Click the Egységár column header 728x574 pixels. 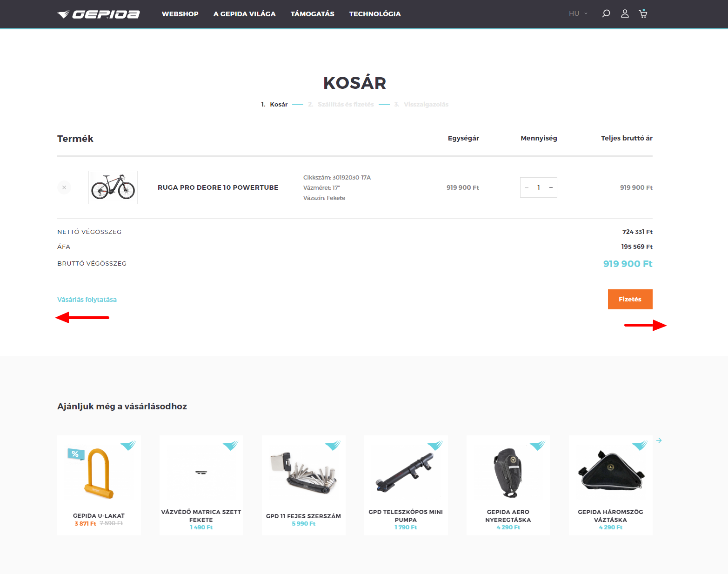[x=463, y=138]
